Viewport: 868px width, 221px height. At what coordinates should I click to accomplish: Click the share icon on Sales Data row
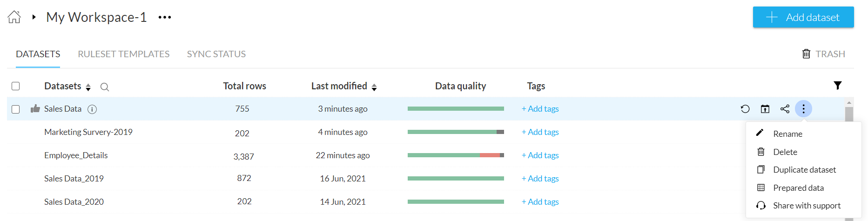[785, 109]
